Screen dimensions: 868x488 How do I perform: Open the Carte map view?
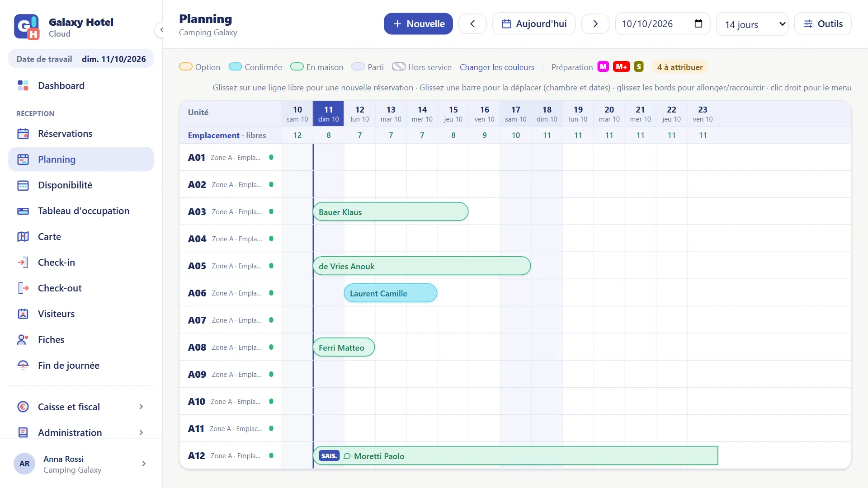pyautogui.click(x=81, y=237)
